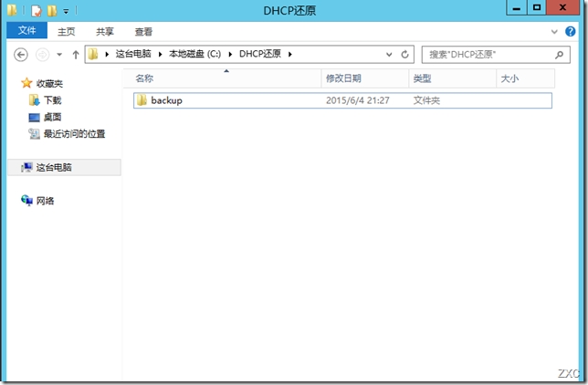Open the recent locations dropdown arrow
The width and height of the screenshot is (588, 385).
pos(59,55)
